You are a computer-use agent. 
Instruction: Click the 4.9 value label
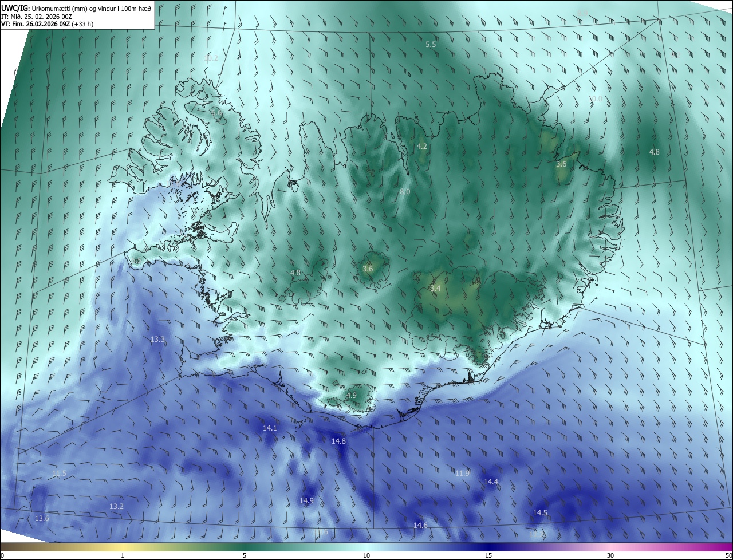click(352, 395)
